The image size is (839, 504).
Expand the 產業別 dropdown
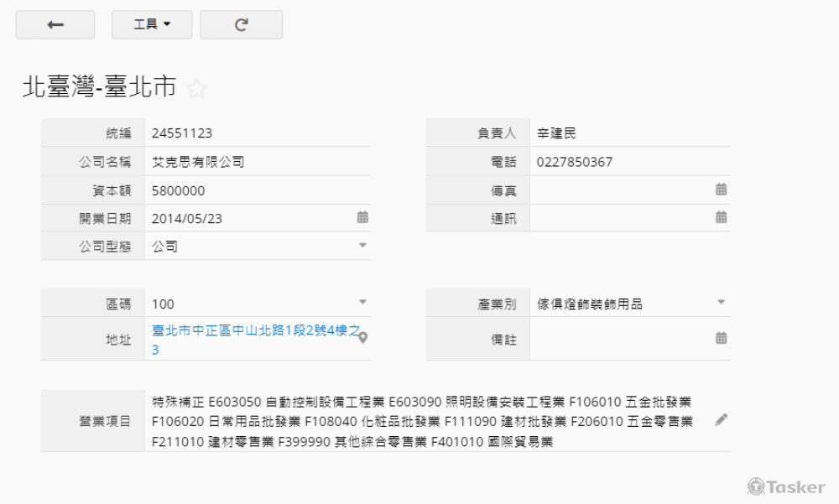click(721, 302)
